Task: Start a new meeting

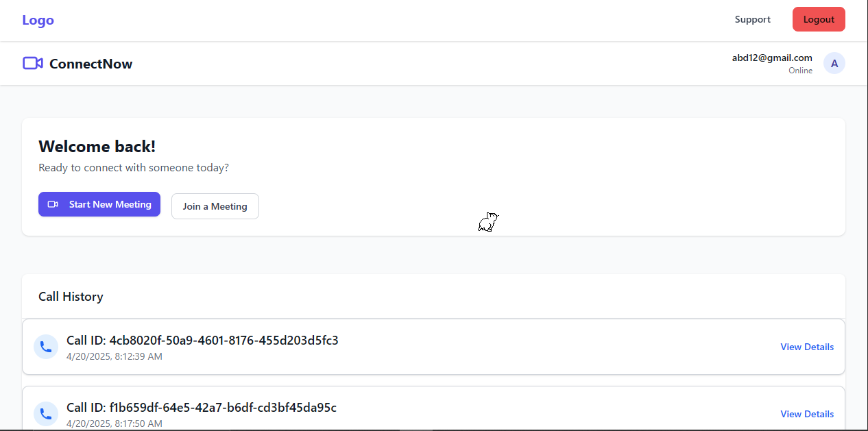Action: tap(99, 204)
